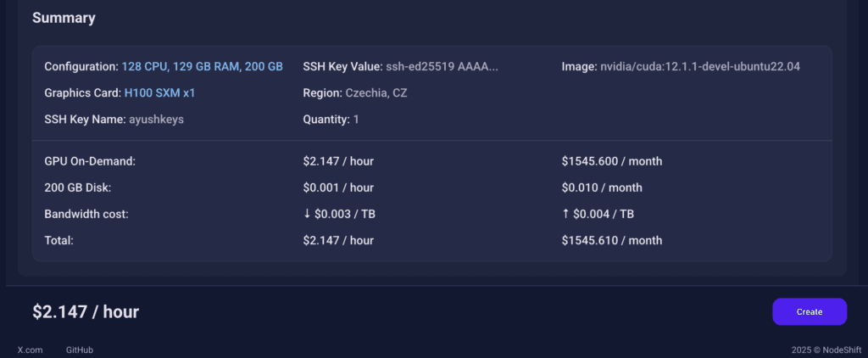Click the upload arrow beside $0.004 / TB
This screenshot has width=868, height=358.
click(565, 215)
